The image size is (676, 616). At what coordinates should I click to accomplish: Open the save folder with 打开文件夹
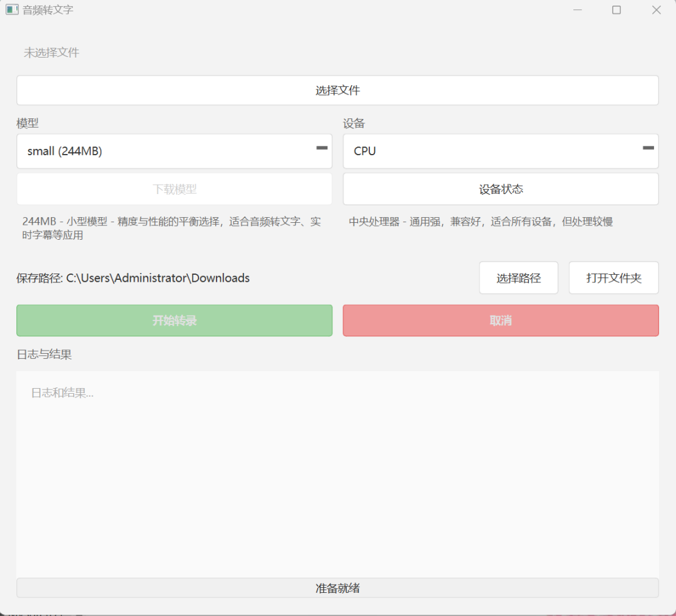[613, 277]
